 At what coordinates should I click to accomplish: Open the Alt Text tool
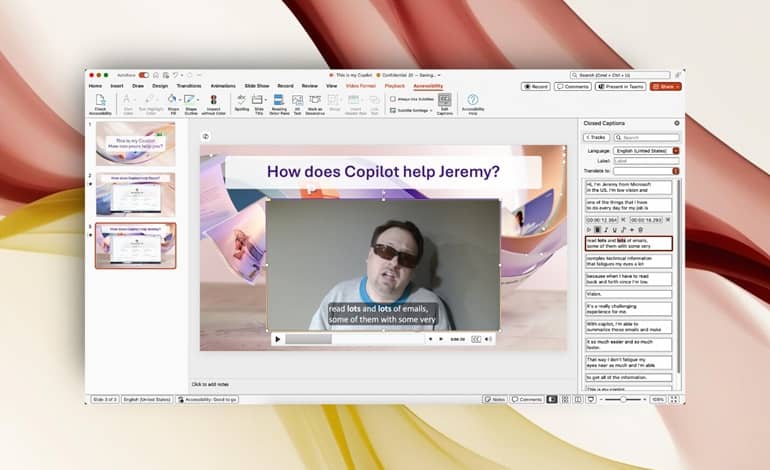(x=298, y=101)
